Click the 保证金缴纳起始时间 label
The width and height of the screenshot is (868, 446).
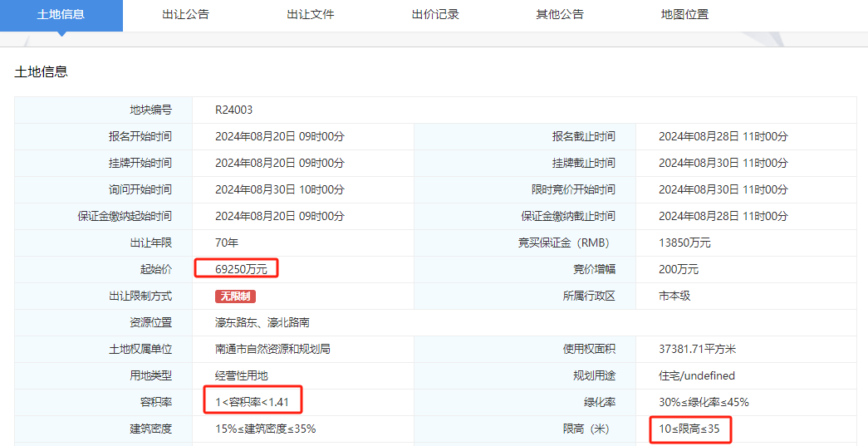[125, 217]
